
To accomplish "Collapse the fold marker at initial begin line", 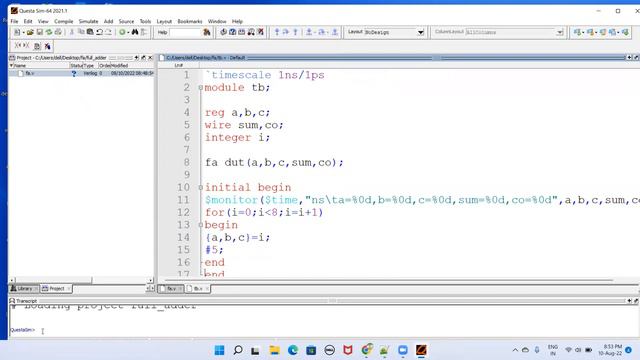I will click(x=200, y=187).
